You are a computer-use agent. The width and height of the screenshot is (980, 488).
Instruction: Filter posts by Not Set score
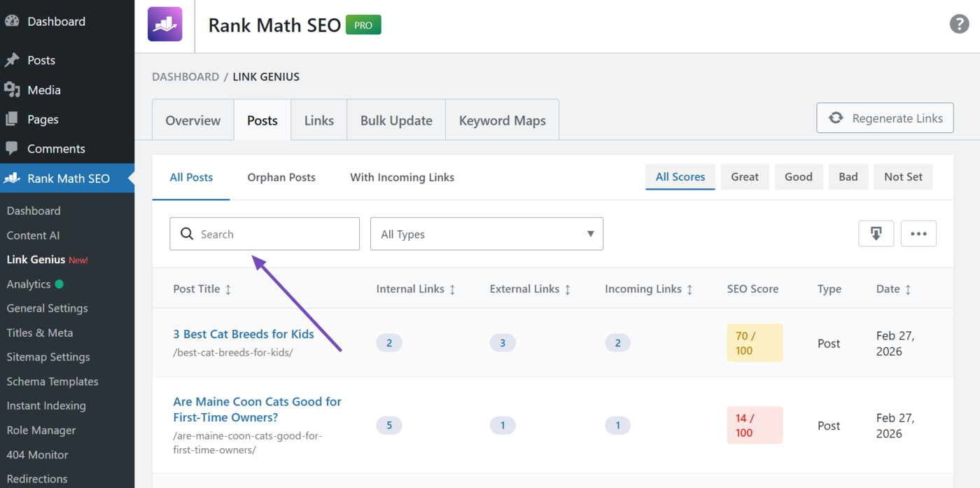902,177
